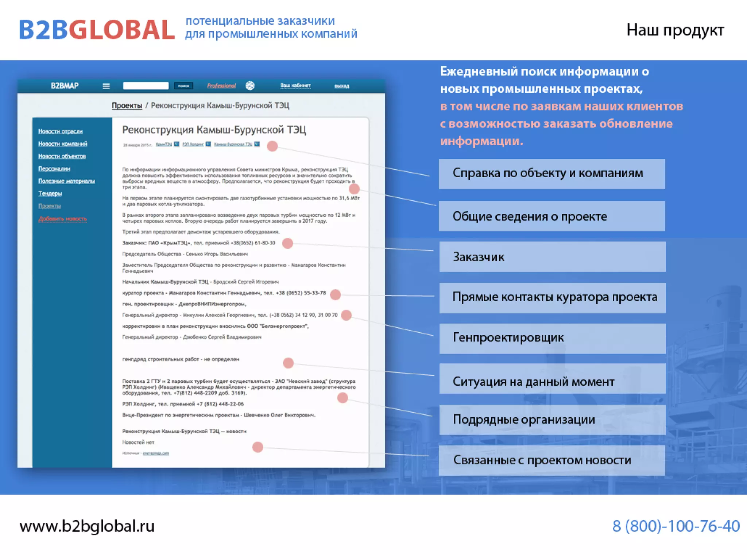This screenshot has width=747, height=560.
Task: Click the B2BMAP logo
Action: click(x=65, y=86)
